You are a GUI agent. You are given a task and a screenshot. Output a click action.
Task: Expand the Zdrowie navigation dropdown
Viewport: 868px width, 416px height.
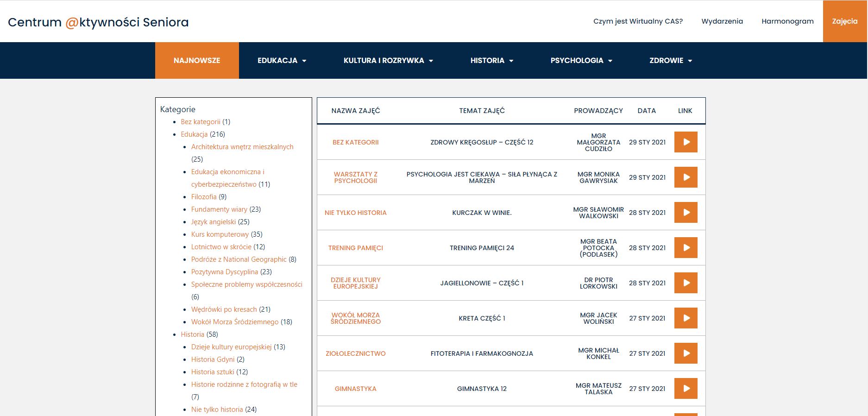pyautogui.click(x=670, y=61)
